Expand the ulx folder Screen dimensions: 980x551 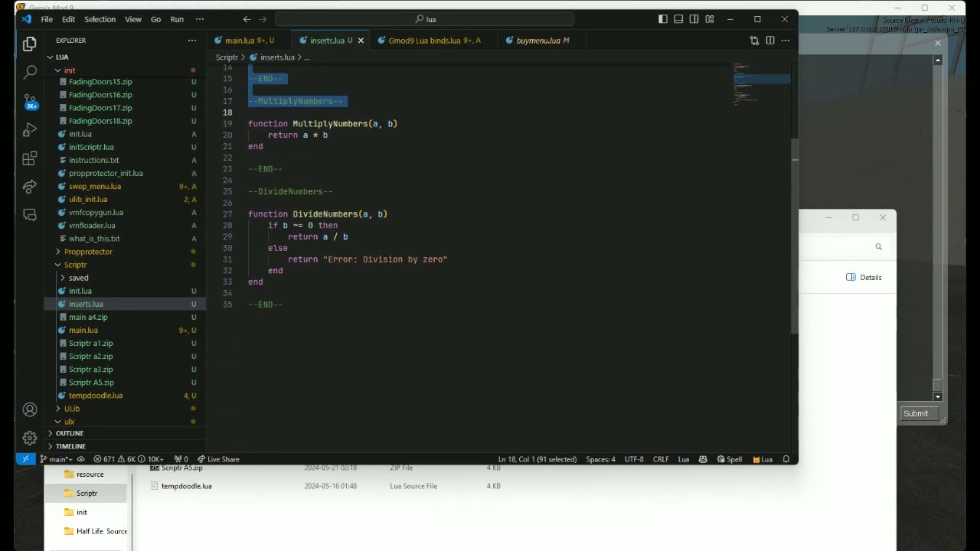coord(124,422)
